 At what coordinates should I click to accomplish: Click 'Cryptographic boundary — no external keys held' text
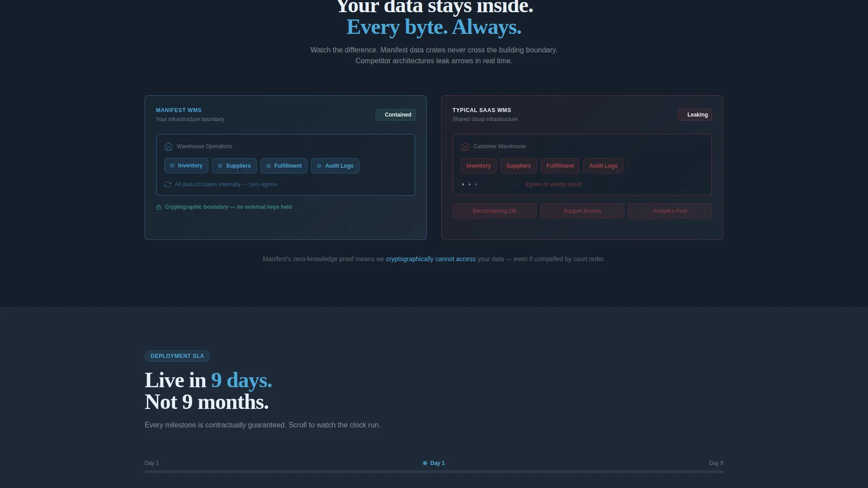(x=228, y=207)
